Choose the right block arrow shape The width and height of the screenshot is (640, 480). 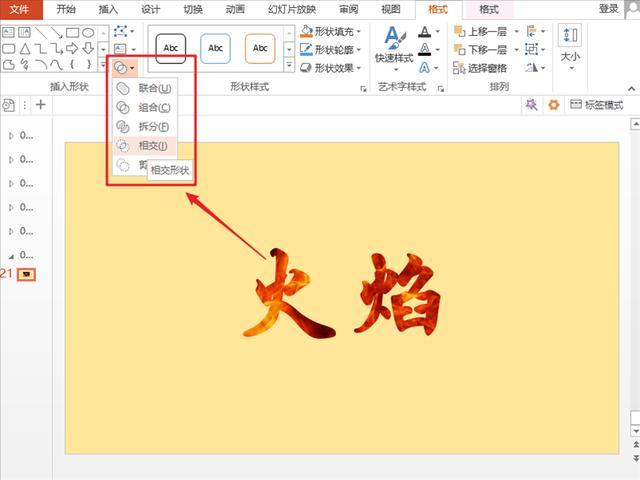(72, 49)
